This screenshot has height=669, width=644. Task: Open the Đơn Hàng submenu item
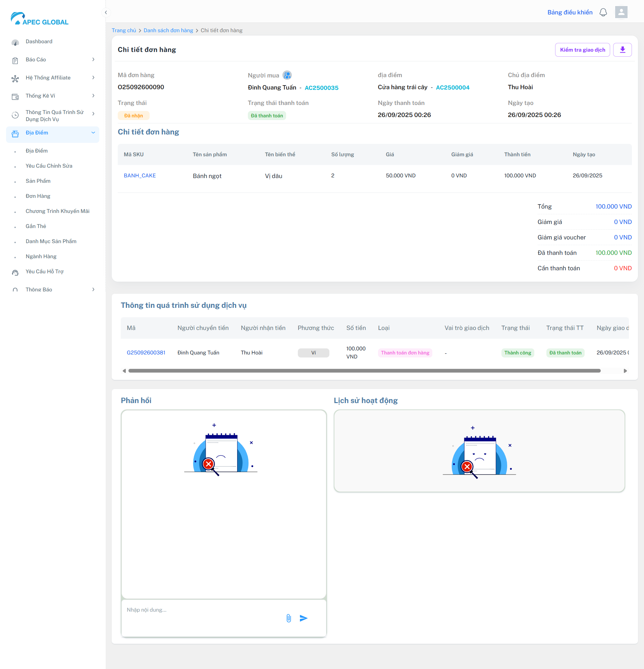click(38, 196)
